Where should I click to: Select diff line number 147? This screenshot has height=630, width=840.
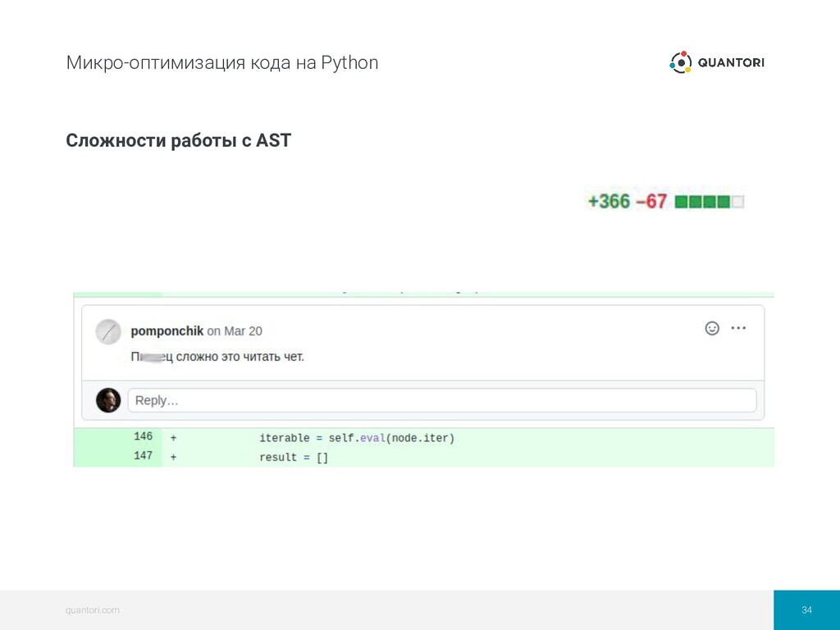point(143,455)
